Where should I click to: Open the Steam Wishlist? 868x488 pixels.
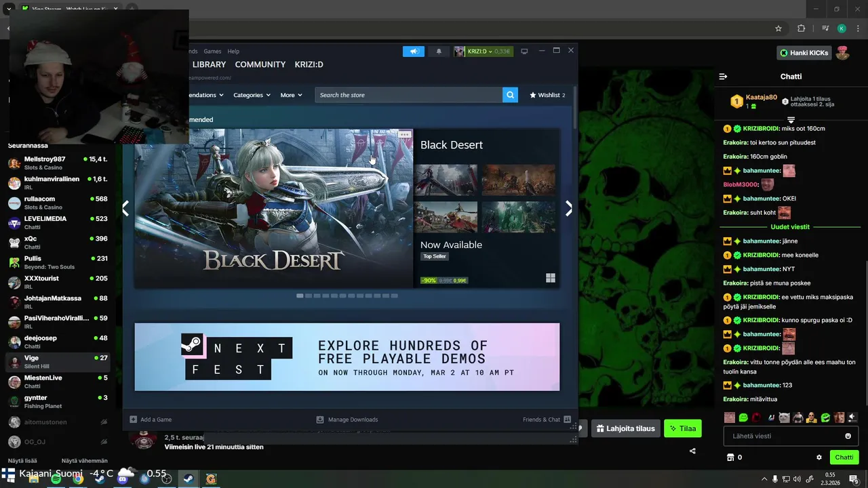(x=547, y=95)
